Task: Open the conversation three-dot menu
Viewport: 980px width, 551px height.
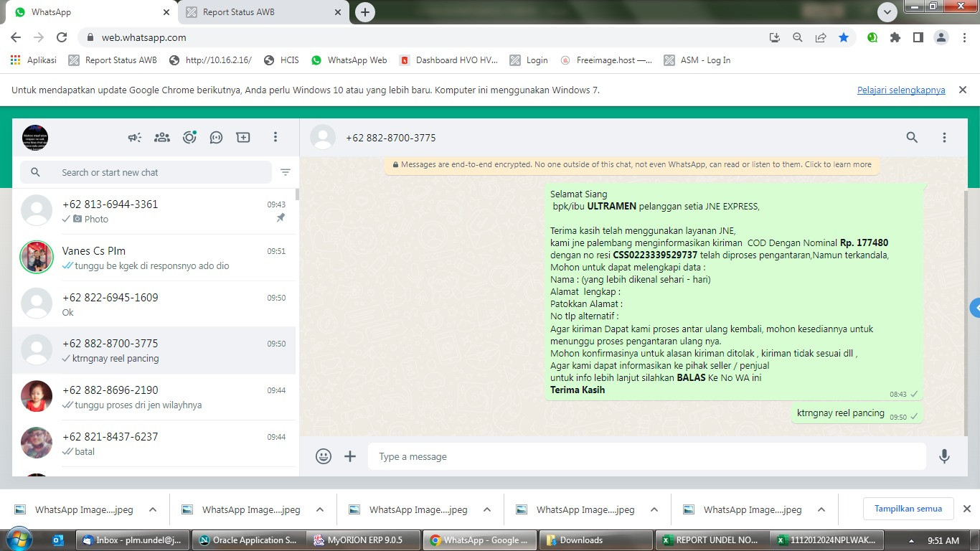Action: tap(944, 137)
